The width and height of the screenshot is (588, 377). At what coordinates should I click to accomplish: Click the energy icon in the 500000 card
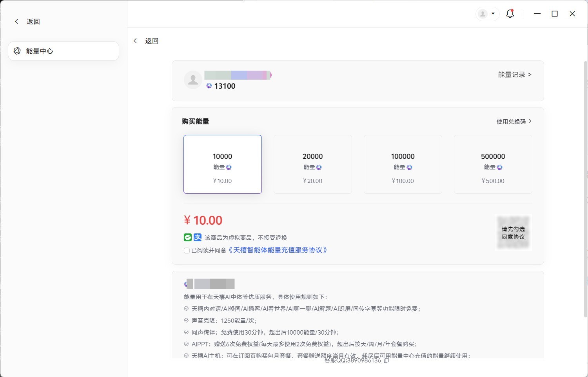pyautogui.click(x=499, y=168)
